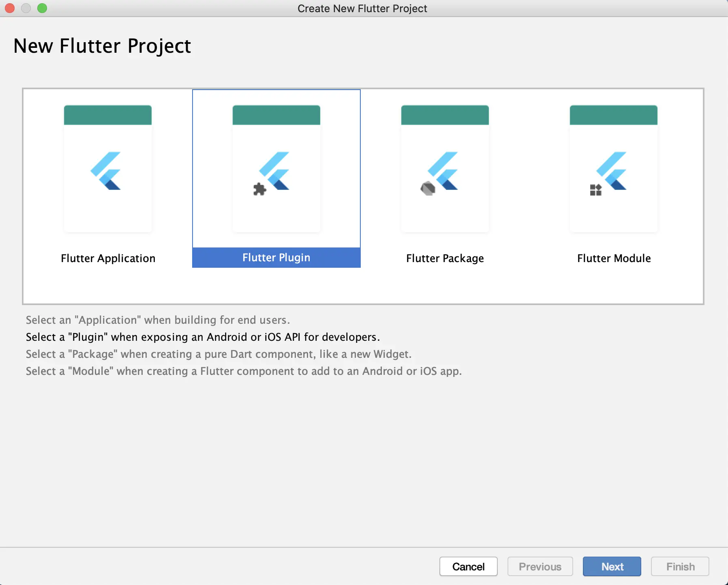Click the "Module" description line
Viewport: 728px width, 585px height.
(244, 371)
